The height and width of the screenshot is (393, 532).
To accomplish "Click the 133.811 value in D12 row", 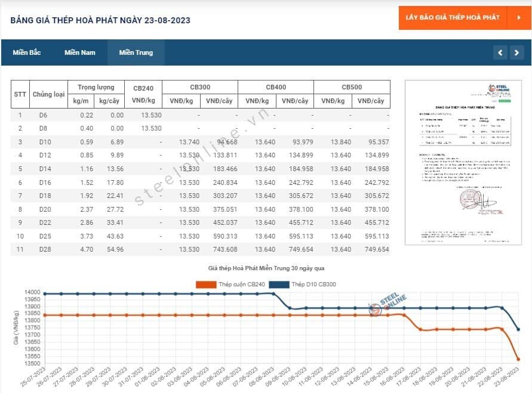I will (225, 155).
